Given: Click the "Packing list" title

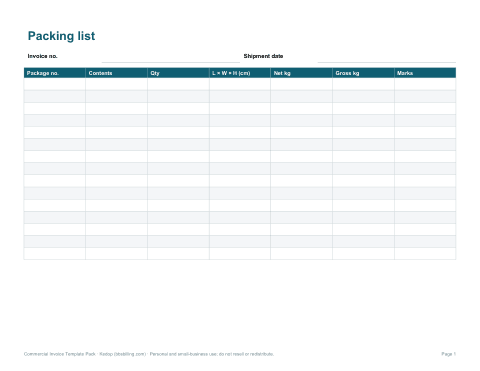Looking at the screenshot, I should coord(61,36).
